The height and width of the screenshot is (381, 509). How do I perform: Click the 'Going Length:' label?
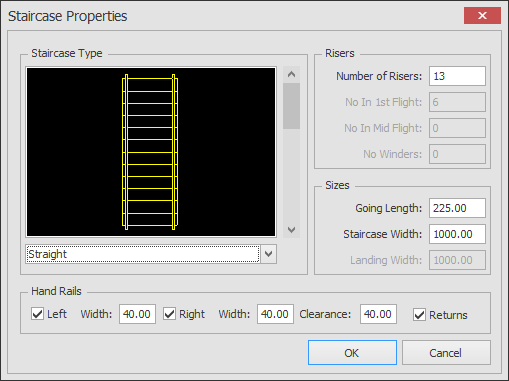tap(389, 208)
